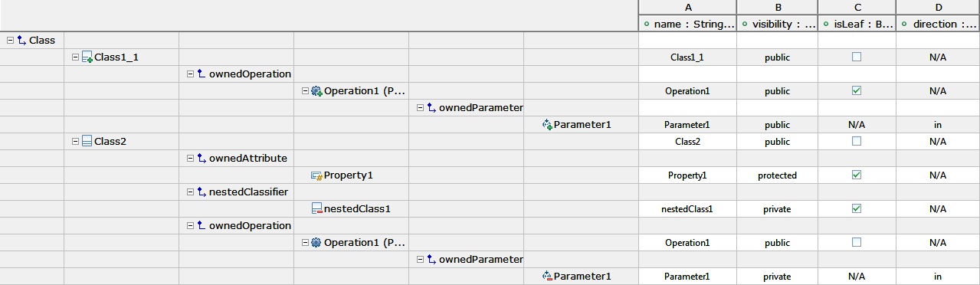The height and width of the screenshot is (285, 980).
Task: Click the nestedClass1 class icon
Action: tap(317, 209)
